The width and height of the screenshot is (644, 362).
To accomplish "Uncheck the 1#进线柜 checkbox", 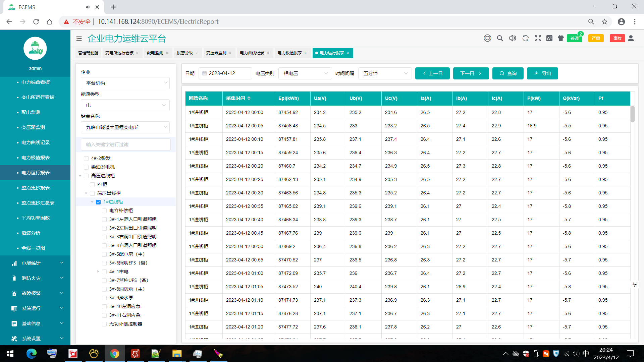I will click(x=98, y=202).
